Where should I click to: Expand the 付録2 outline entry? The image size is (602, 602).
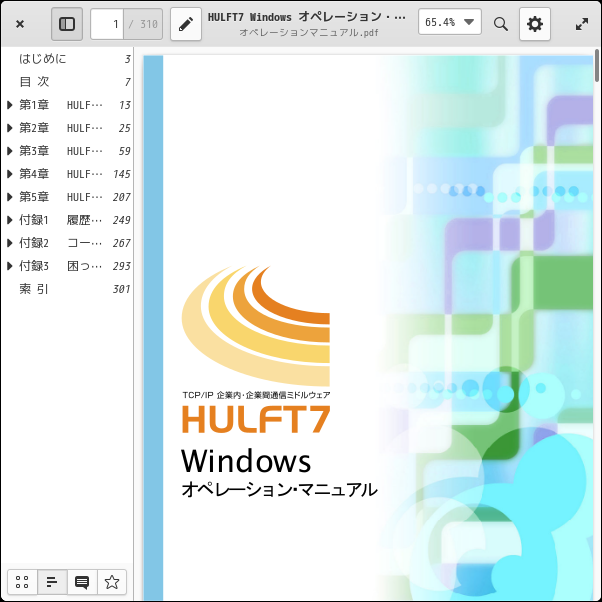pos(10,243)
